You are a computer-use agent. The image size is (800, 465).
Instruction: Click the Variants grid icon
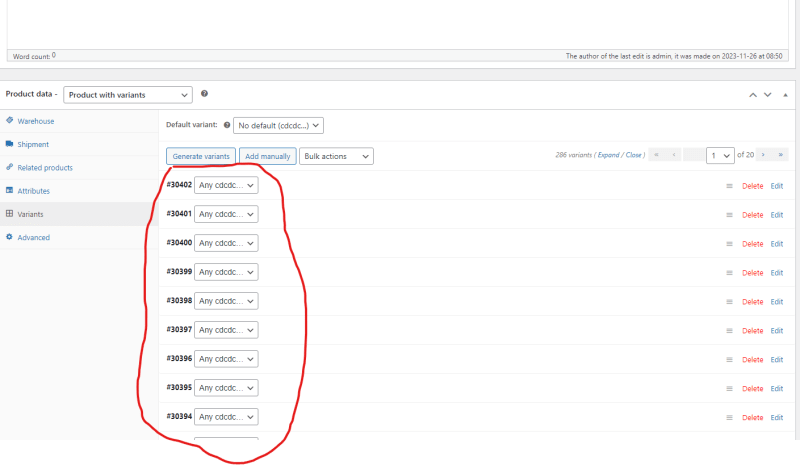tap(9, 213)
